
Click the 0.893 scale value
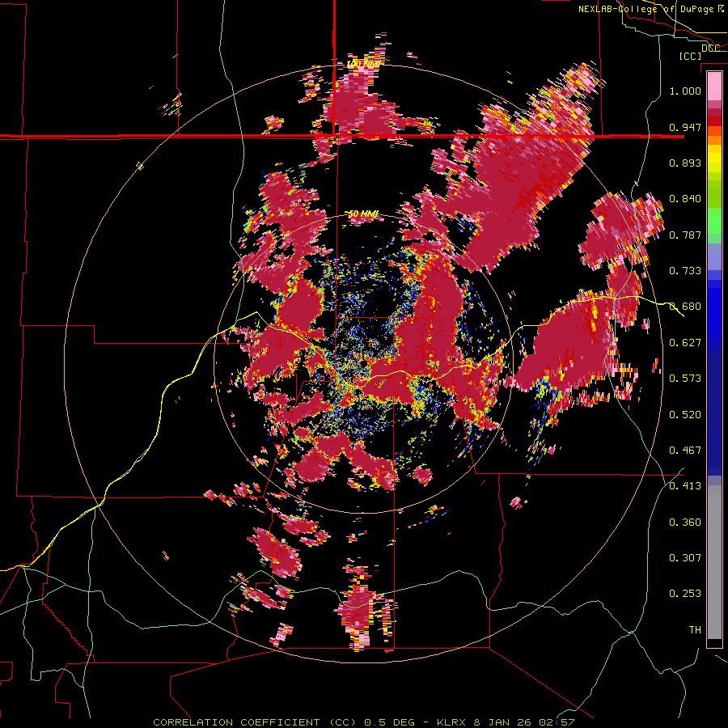click(x=685, y=163)
